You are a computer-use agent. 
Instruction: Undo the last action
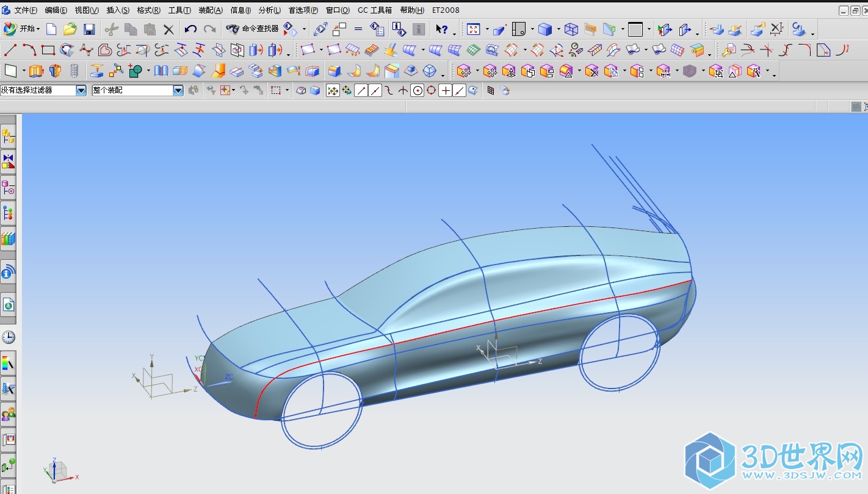point(191,29)
